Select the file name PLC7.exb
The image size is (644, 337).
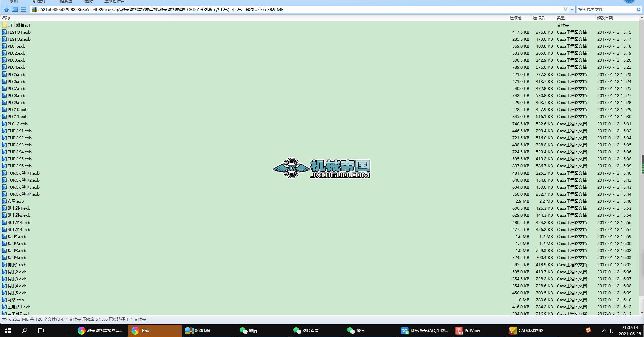pos(16,89)
